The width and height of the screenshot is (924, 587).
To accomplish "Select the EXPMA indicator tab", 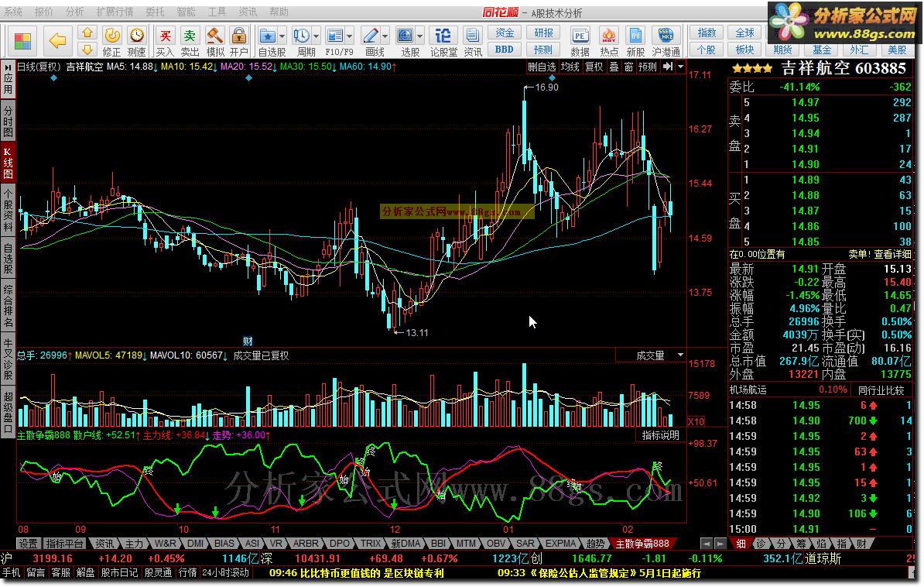I will click(x=560, y=544).
